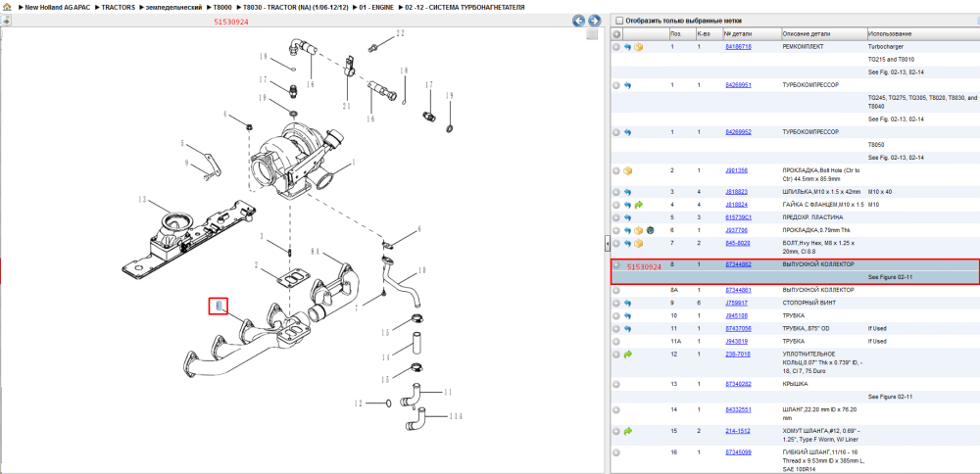This screenshot has width=980, height=474.
Task: Open supersession arrow for part J945108
Action: click(627, 315)
